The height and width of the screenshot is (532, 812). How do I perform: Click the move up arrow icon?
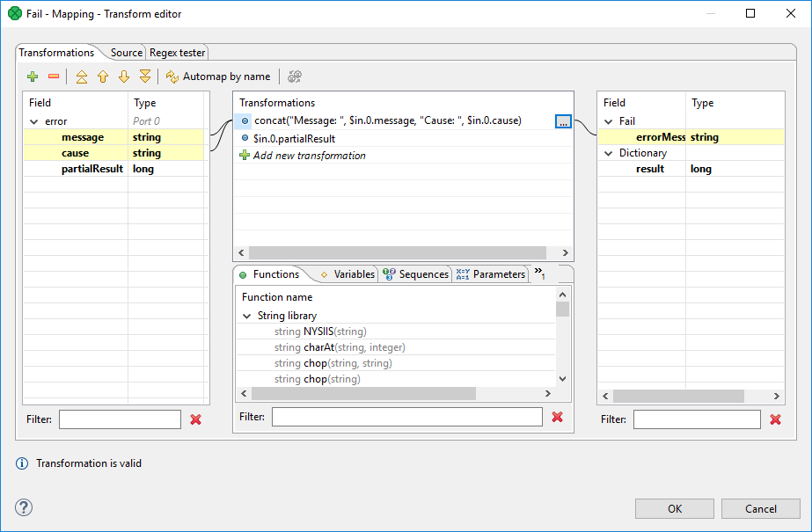pos(103,77)
